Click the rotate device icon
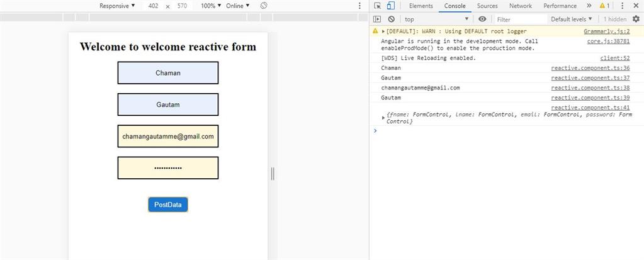The image size is (644, 260). click(x=264, y=6)
